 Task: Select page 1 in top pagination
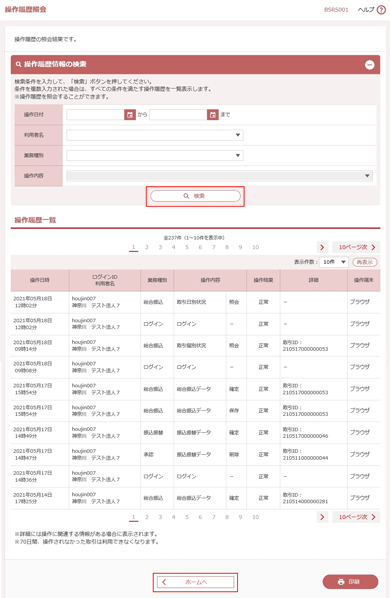(133, 247)
